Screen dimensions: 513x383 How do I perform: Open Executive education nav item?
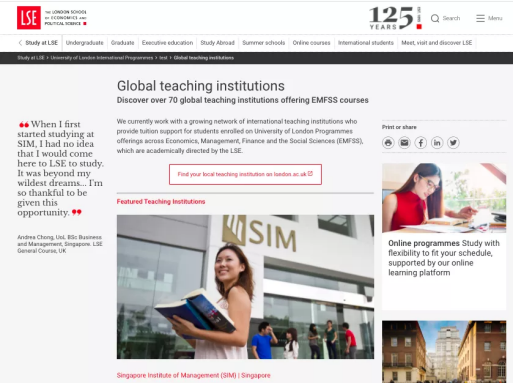click(x=167, y=43)
